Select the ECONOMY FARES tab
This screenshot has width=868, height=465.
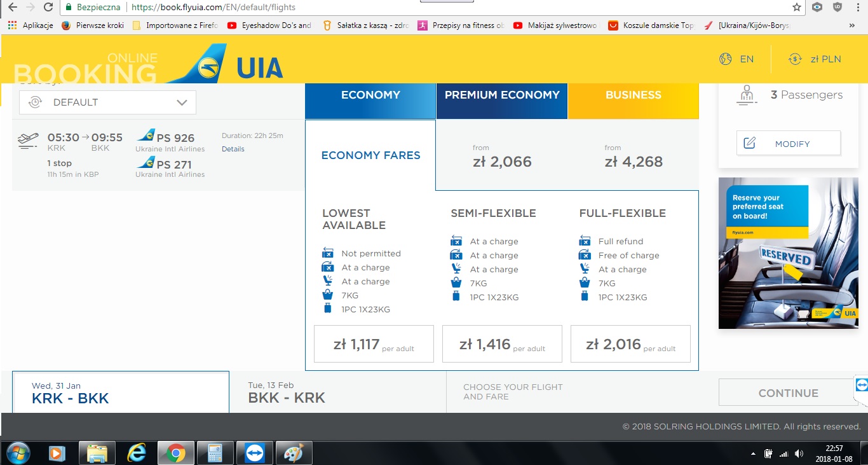coord(370,155)
